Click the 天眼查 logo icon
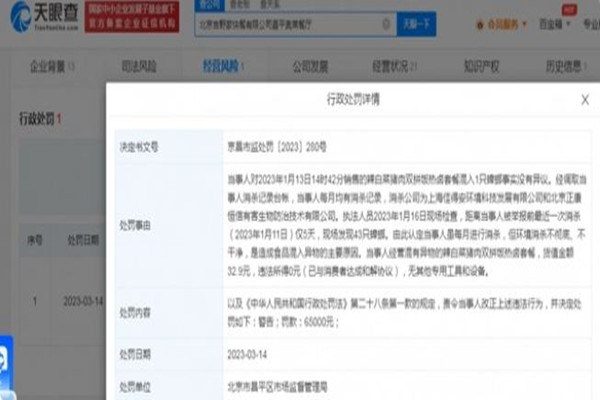The image size is (600, 400). coord(21,17)
